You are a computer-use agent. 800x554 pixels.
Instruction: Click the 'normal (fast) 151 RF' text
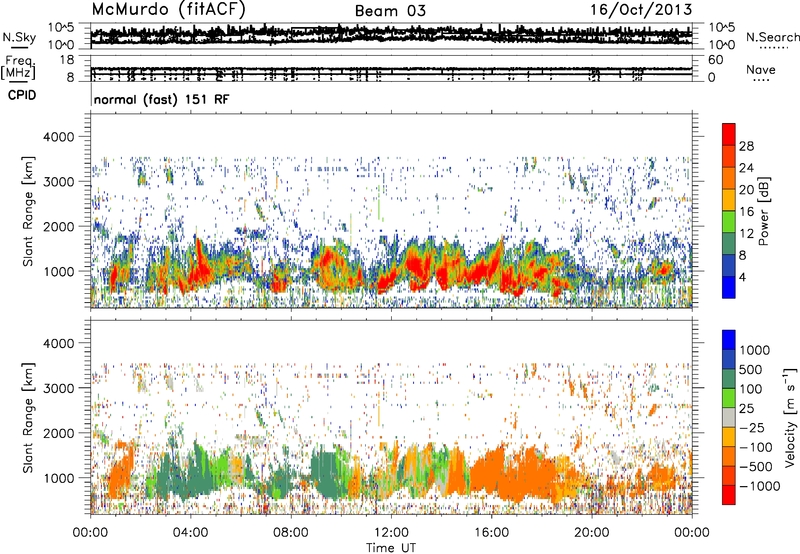[x=162, y=99]
